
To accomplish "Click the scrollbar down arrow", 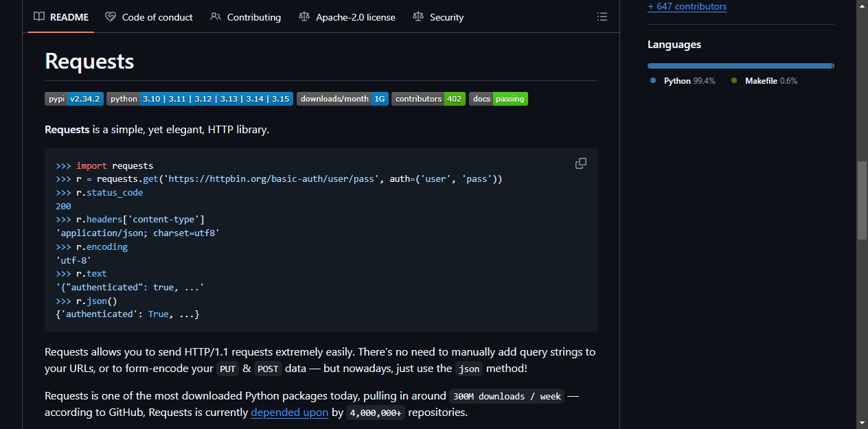I will click(862, 422).
